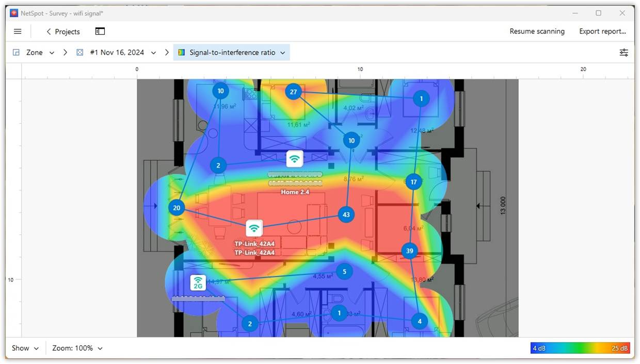
Task: Click the snapshot icon next to #1 Nov 16, 2024
Action: [79, 52]
